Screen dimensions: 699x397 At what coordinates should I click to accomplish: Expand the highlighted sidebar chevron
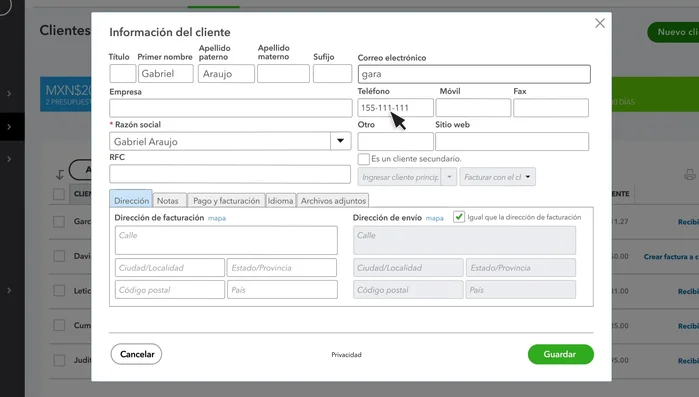pos(9,127)
